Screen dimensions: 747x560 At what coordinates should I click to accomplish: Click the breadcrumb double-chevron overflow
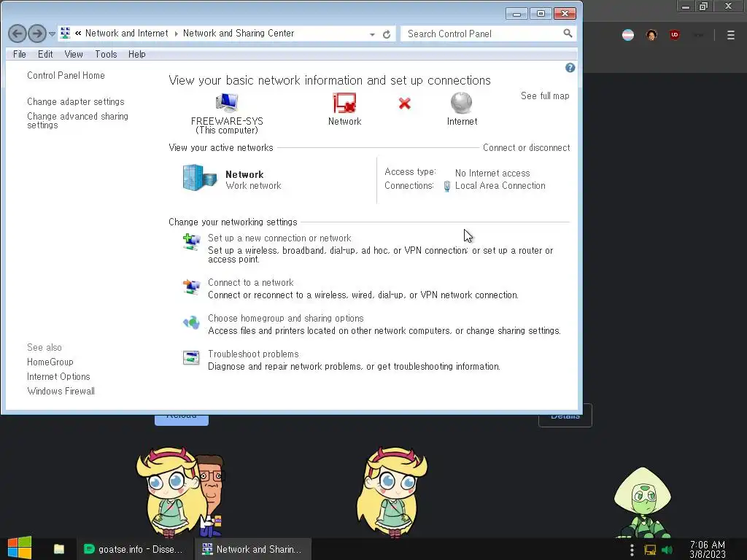click(78, 34)
